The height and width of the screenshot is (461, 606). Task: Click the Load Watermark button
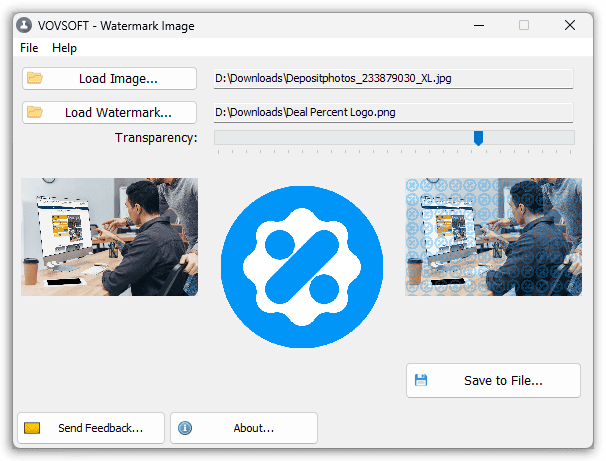click(x=109, y=113)
